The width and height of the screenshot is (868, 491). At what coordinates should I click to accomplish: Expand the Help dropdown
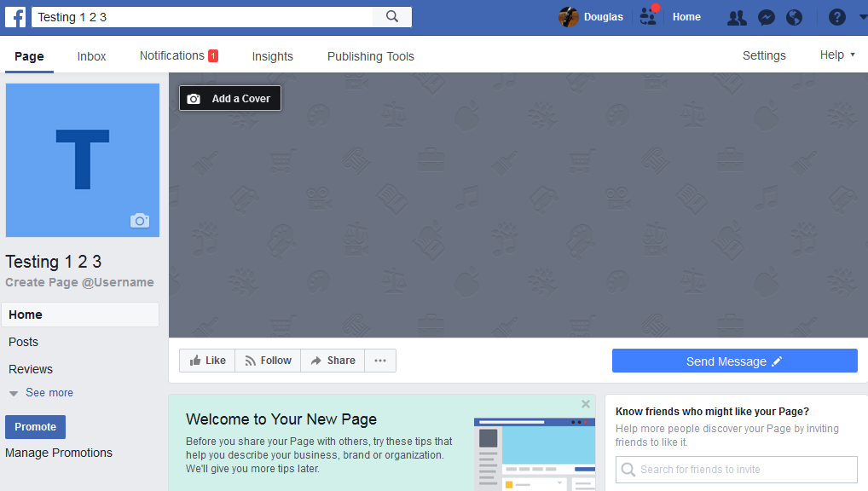pos(837,55)
